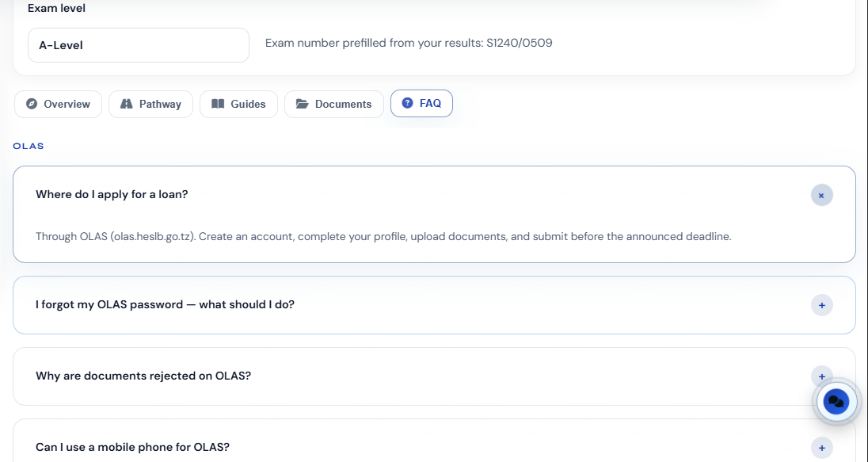Click the question mark icon on FAQ tab

(x=407, y=103)
